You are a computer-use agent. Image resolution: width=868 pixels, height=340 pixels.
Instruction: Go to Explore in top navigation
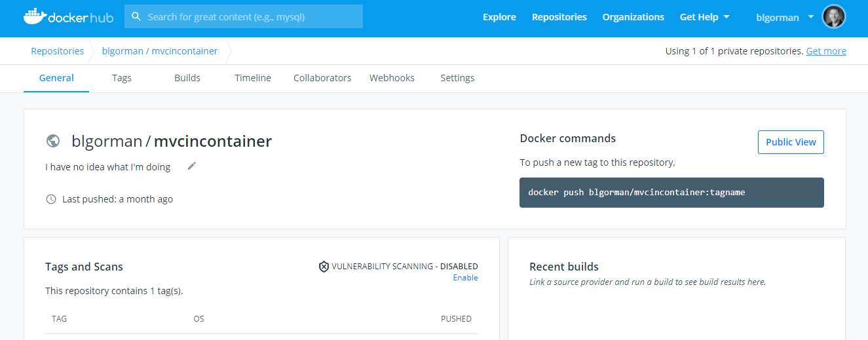[499, 17]
